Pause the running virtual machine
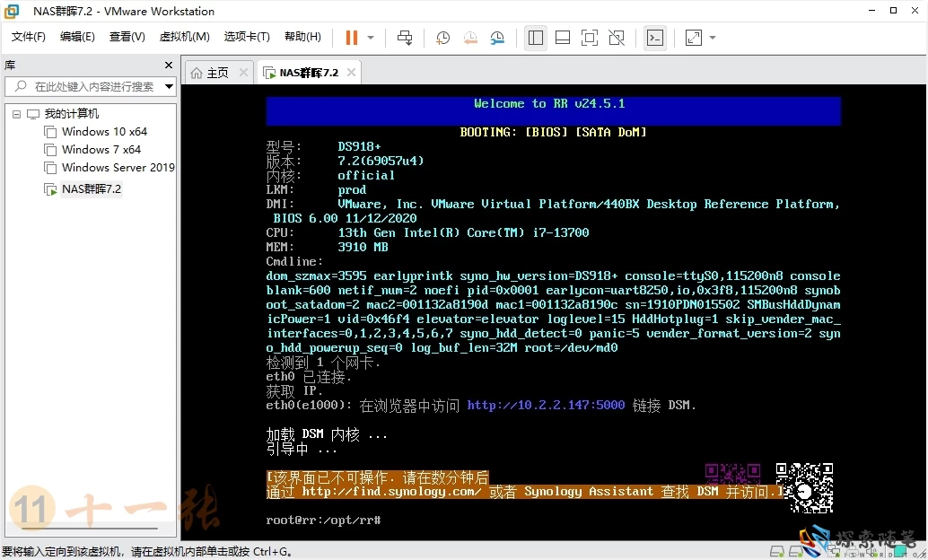Screen dimensions: 928x560 point(350,38)
